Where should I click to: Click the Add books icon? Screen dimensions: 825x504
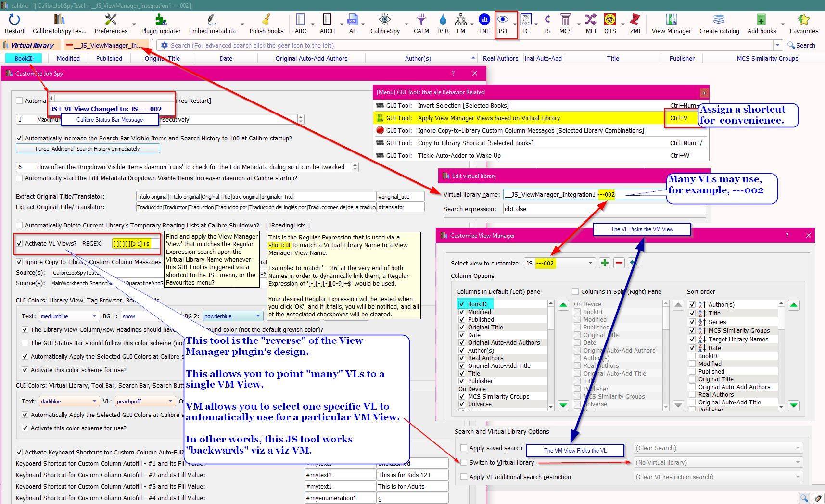coord(762,24)
